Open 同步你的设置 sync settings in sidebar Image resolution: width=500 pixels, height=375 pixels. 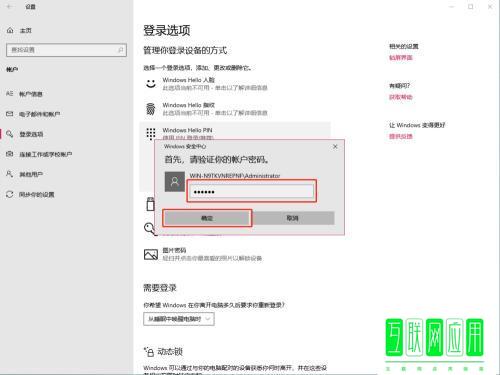[36, 194]
